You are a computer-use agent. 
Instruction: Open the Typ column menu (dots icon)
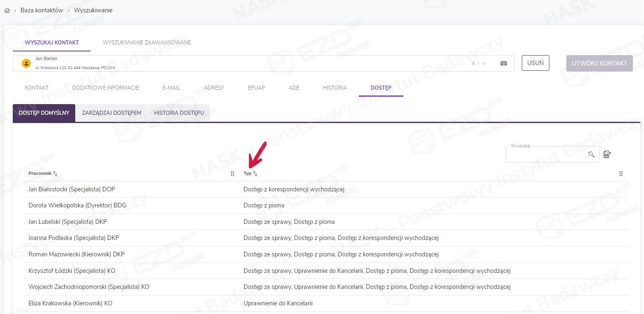coord(621,174)
